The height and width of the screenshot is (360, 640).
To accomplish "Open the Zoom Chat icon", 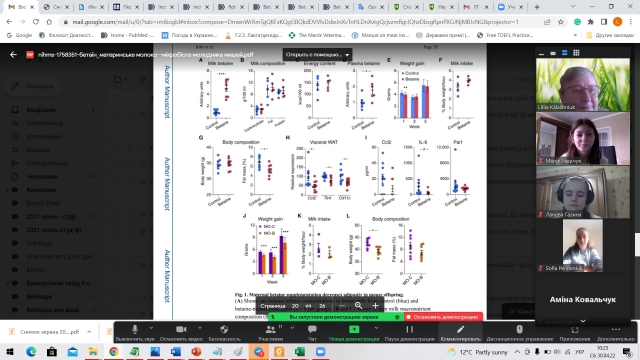I will click(x=312, y=332).
